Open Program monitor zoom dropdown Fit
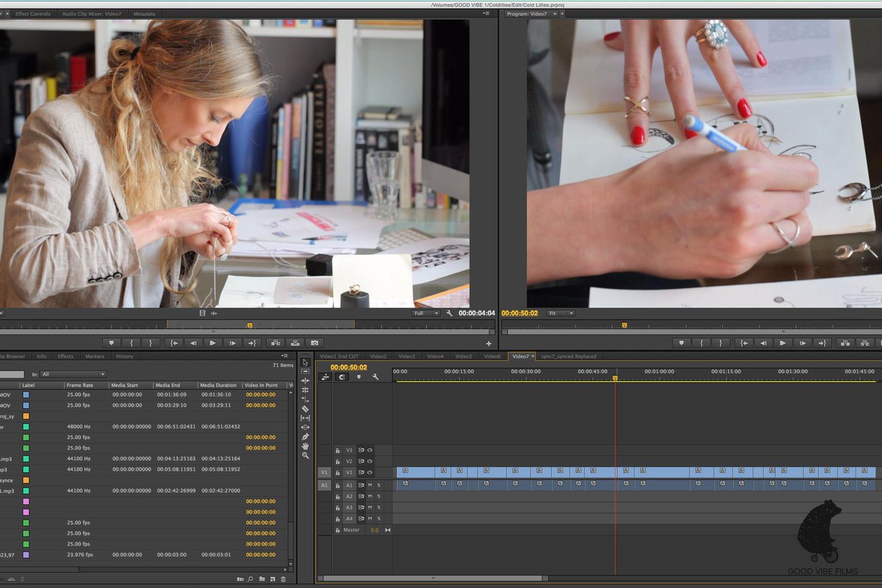This screenshot has width=882, height=588. coord(560,313)
